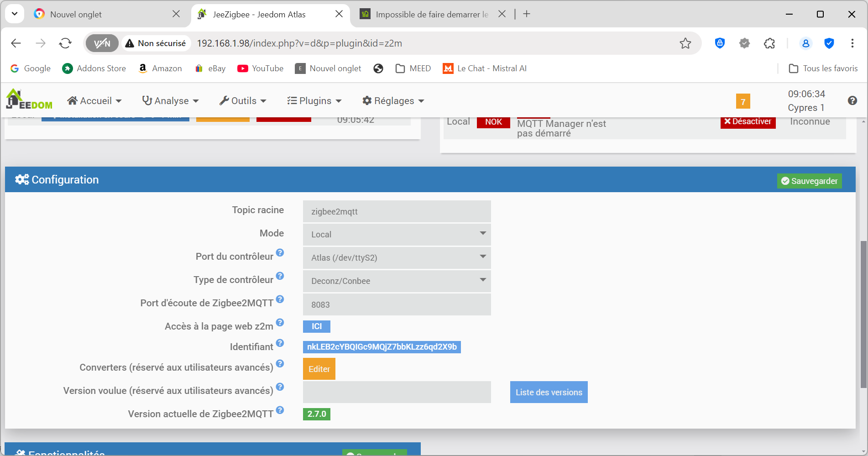Open the browser profile icon
Screen dimensions: 868x456
[805, 43]
